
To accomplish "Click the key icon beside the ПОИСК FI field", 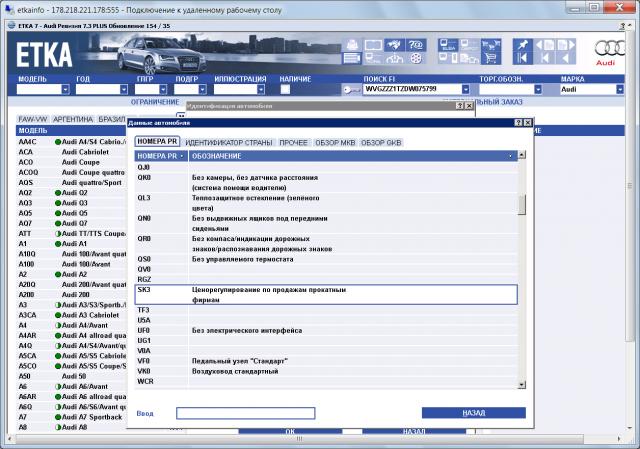I will coord(351,89).
